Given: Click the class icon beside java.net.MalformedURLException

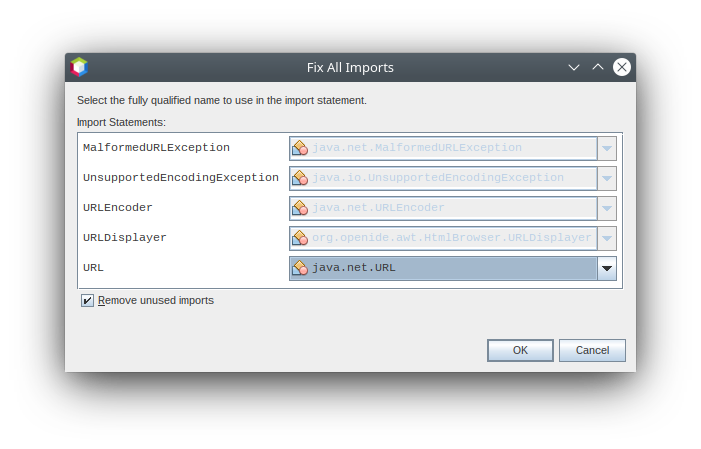Looking at the screenshot, I should (x=299, y=148).
